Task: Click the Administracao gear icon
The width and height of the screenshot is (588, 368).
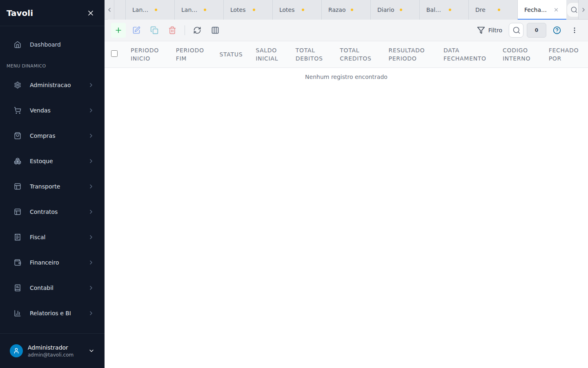Action: [18, 85]
